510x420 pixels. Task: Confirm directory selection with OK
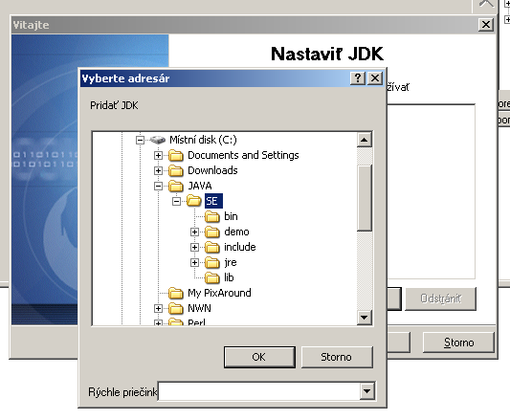(259, 357)
